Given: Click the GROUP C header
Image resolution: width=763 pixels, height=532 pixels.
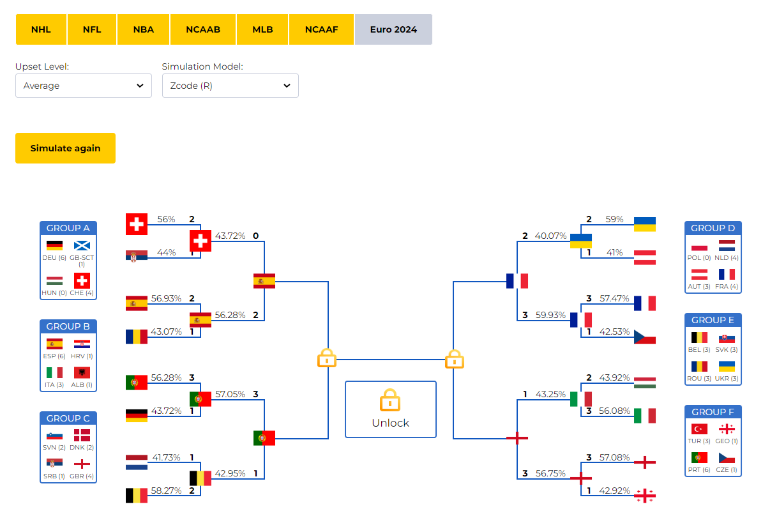Looking at the screenshot, I should click(68, 418).
